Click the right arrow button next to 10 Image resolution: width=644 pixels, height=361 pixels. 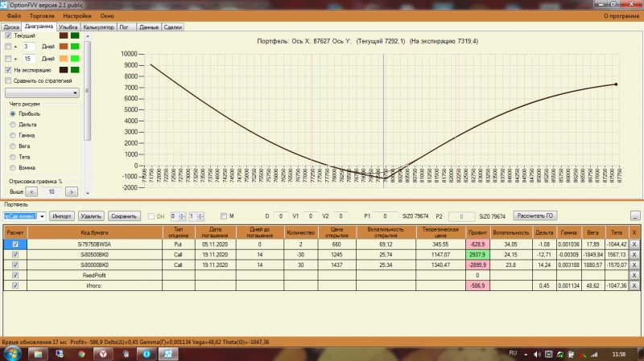coord(72,191)
